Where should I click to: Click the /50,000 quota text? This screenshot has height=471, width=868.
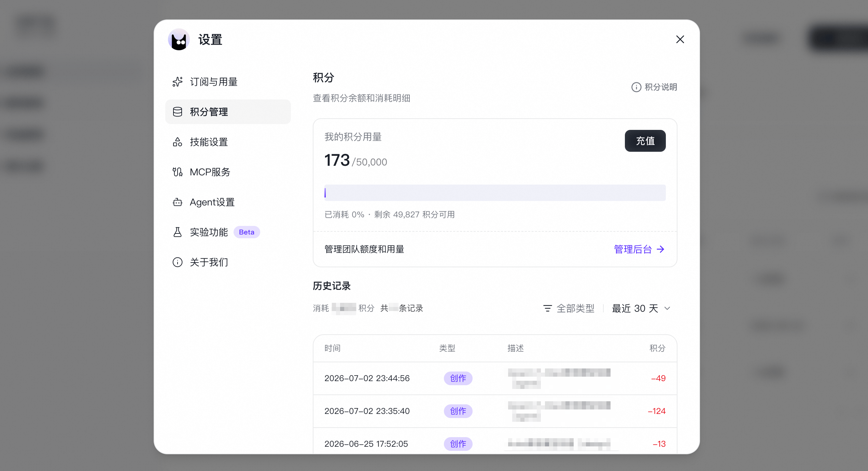click(369, 162)
